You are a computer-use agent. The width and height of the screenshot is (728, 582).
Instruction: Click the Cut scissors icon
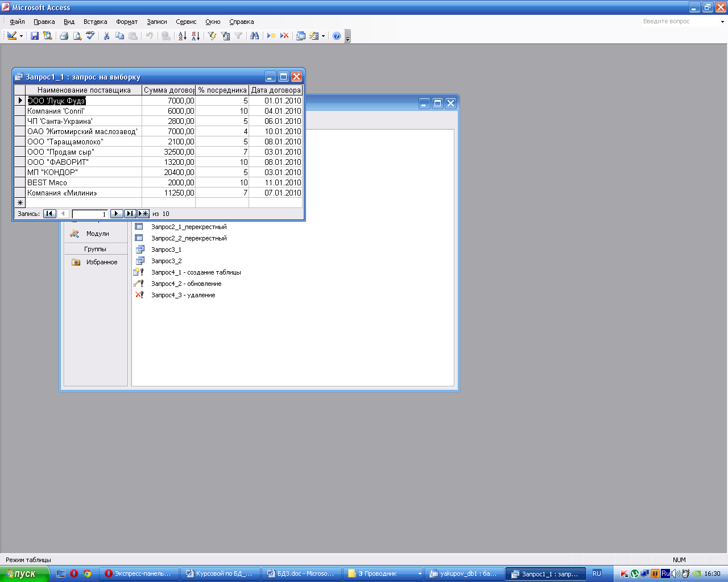coord(106,36)
